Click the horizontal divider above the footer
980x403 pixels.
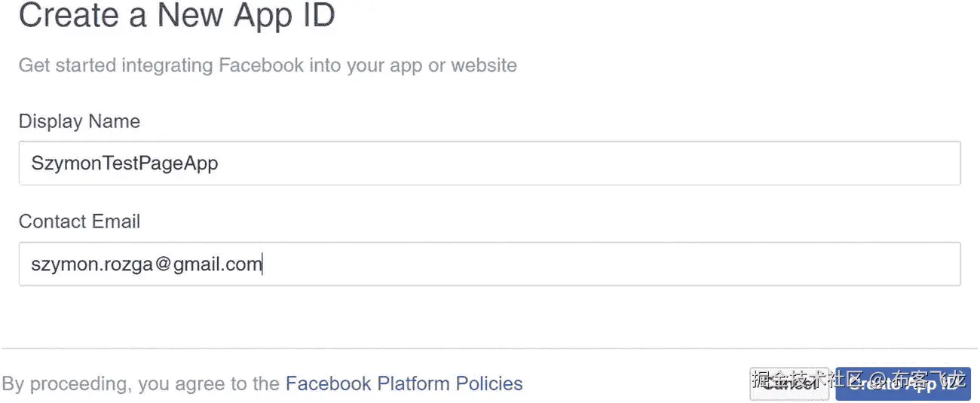tap(488, 348)
